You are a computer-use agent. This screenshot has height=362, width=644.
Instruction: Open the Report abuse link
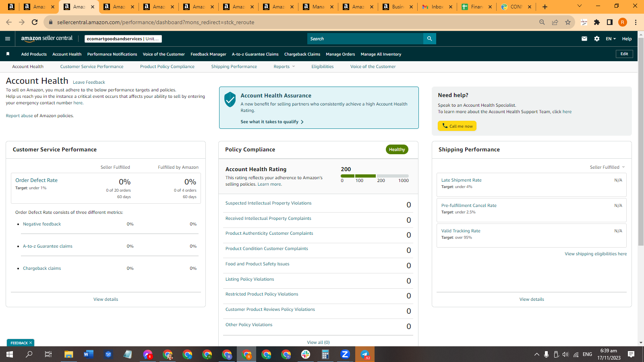(x=19, y=116)
